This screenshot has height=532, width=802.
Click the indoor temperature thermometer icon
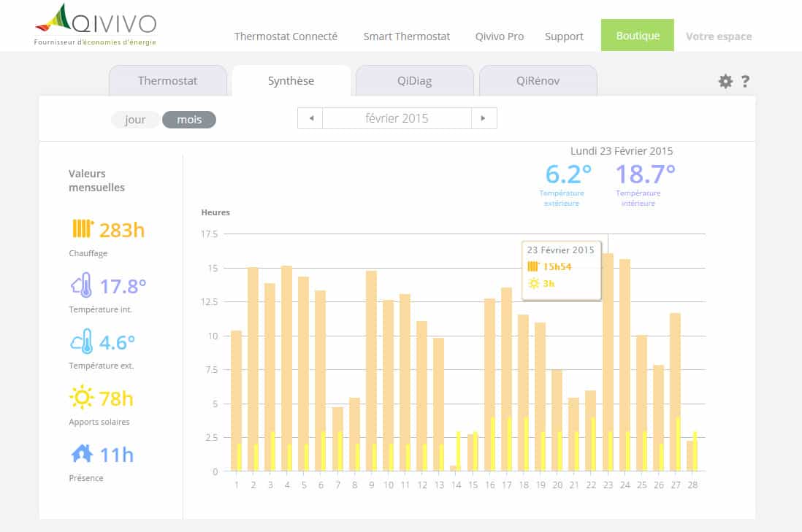pyautogui.click(x=81, y=285)
